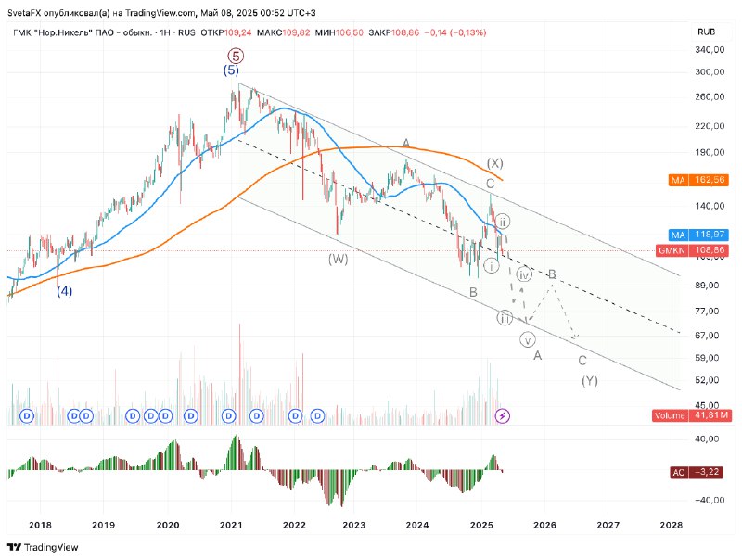
Task: Click the 45,00 price axis label
Action: click(x=707, y=405)
